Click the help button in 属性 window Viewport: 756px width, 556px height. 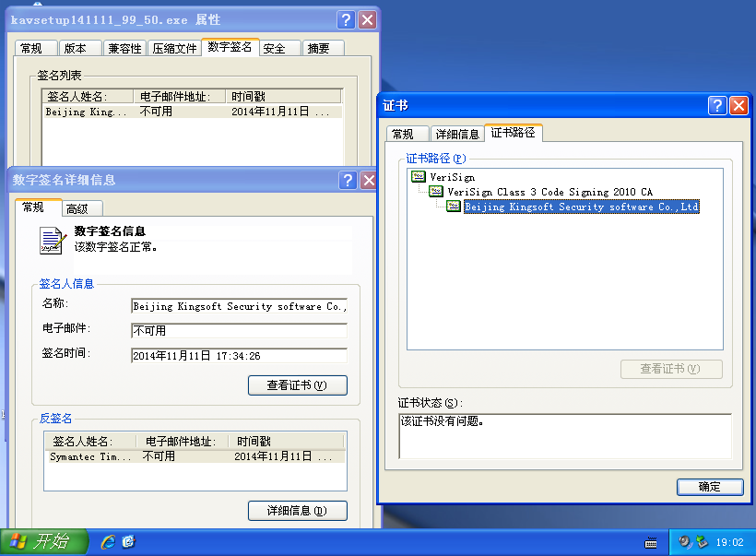click(346, 19)
